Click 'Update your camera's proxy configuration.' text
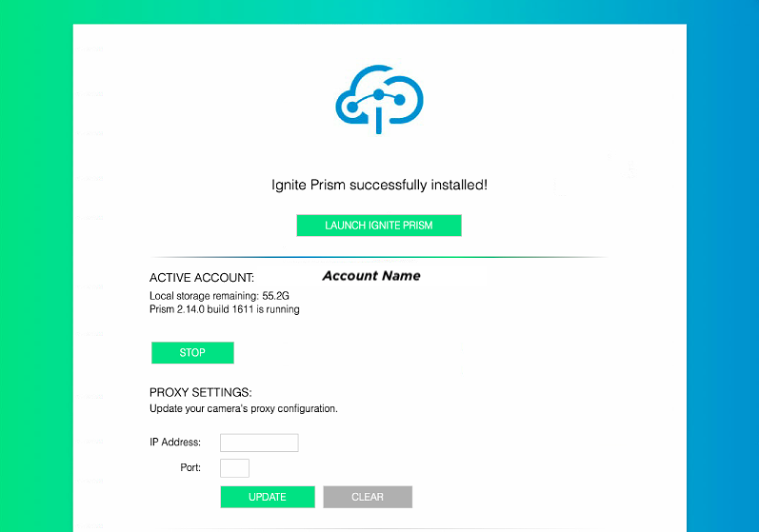The height and width of the screenshot is (532, 759). (244, 408)
